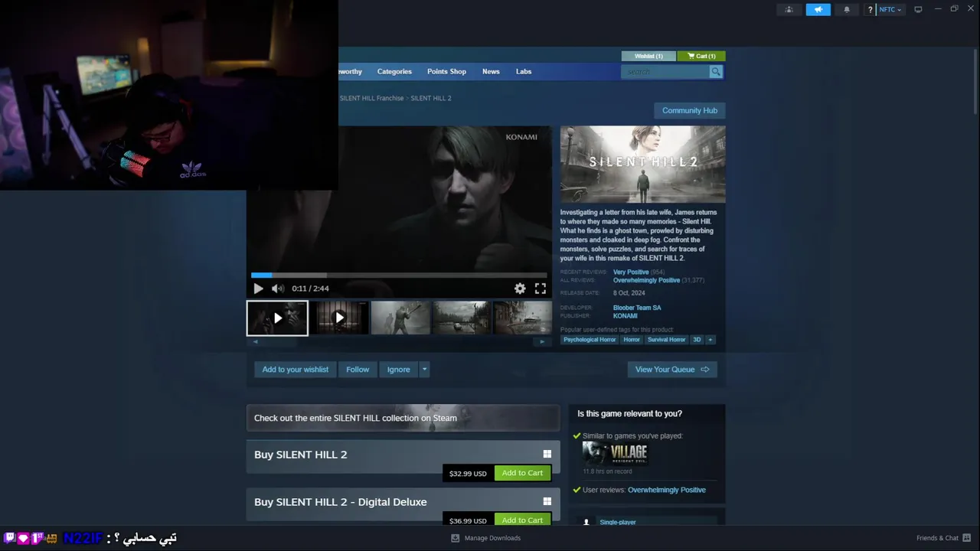Screen dimensions: 980x551
Task: Add SILENT HILL 2 $32.99 to cart
Action: click(522, 473)
